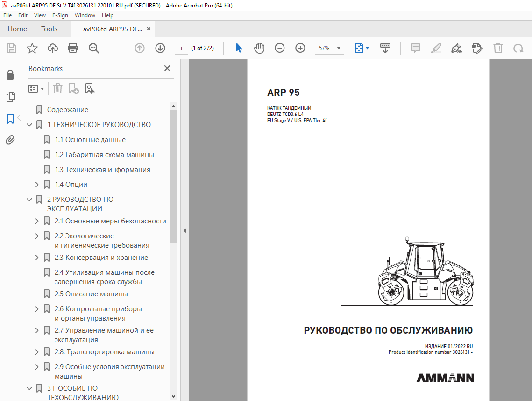Expand 1.4 Опции bookmark
The height and width of the screenshot is (401, 532).
[x=37, y=184]
